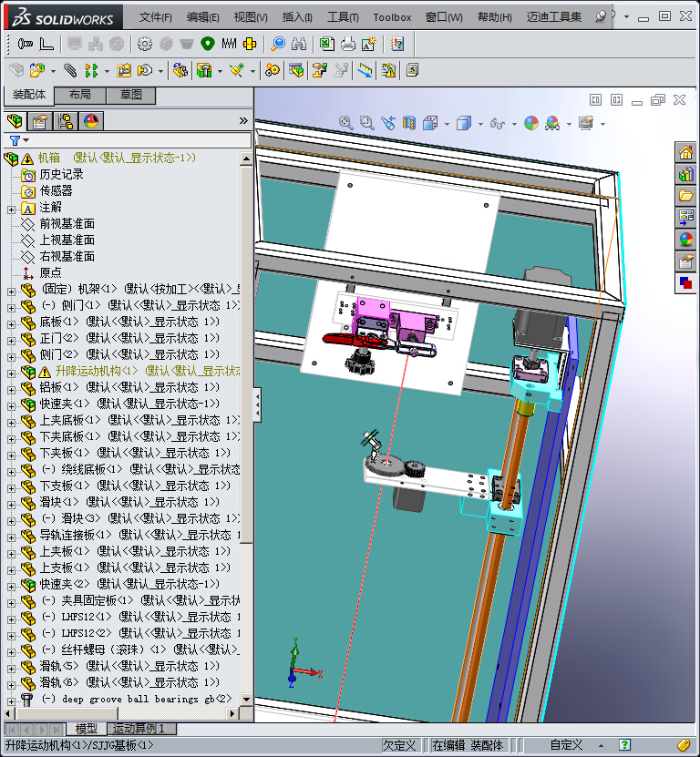This screenshot has height=757, width=700.
Task: Click the feature tree horizontal scroll right arrow
Action: (x=232, y=713)
